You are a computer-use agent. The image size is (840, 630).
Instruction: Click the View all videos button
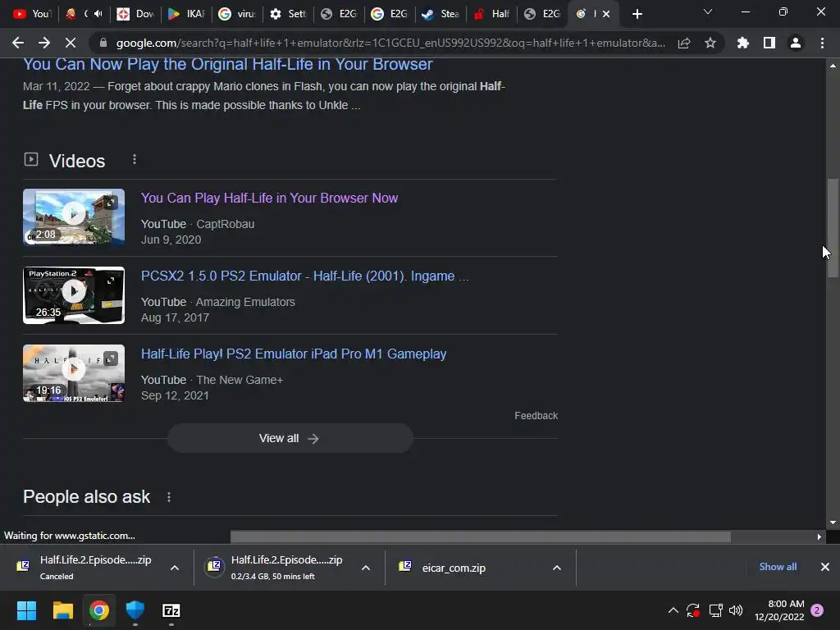click(x=290, y=438)
